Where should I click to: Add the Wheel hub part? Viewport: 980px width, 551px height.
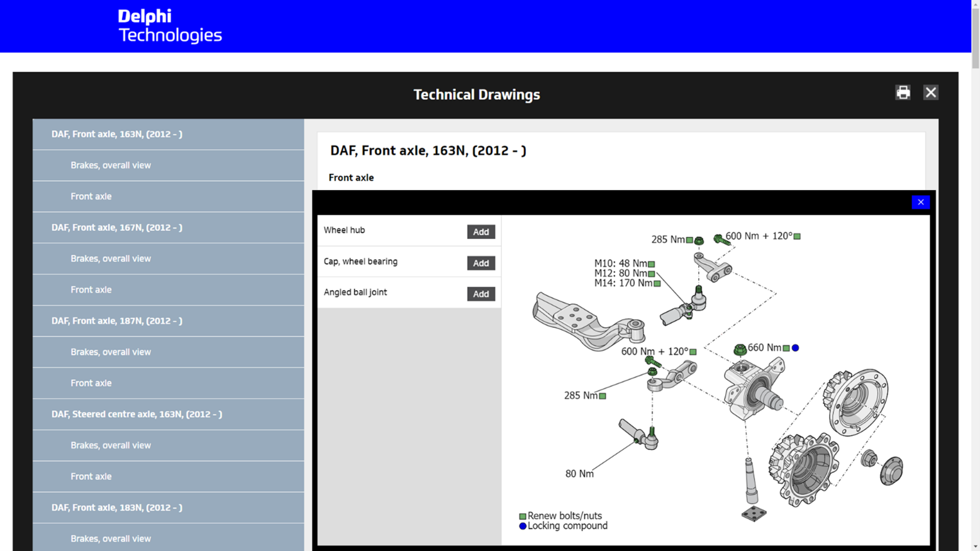[x=481, y=231]
